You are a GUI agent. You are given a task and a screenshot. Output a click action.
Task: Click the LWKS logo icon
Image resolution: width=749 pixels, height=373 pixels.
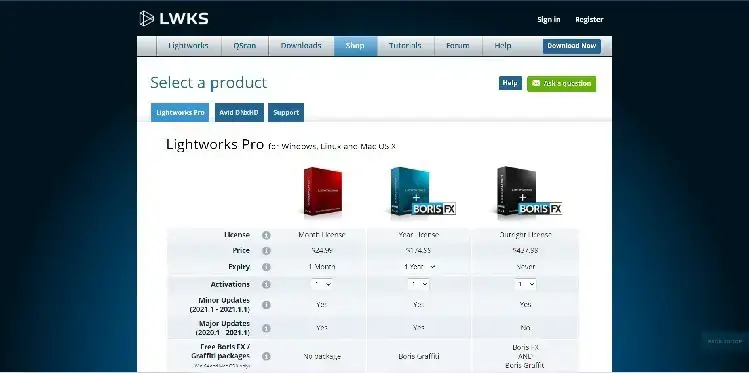click(147, 19)
